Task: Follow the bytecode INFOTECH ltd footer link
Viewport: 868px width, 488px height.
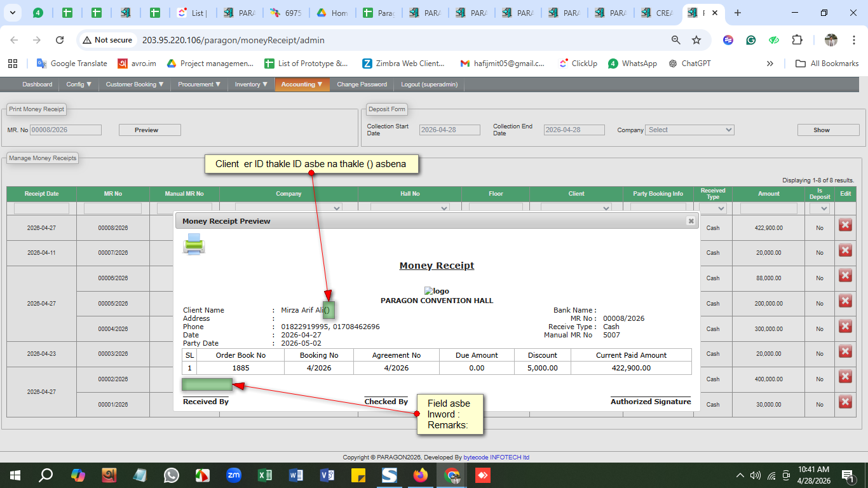Action: point(496,457)
